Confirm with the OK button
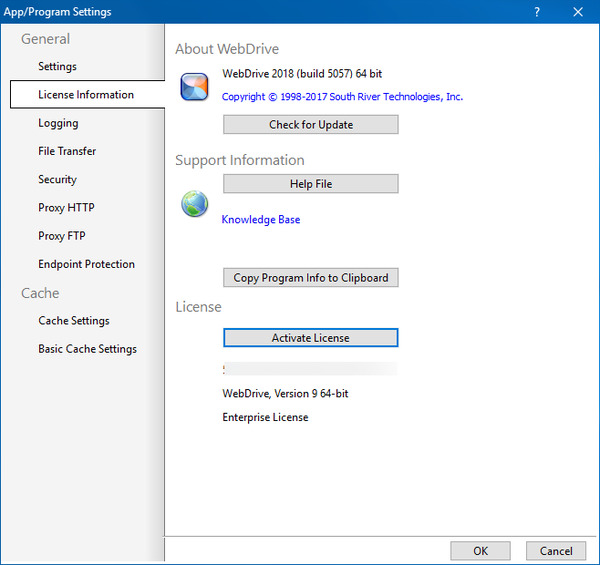Screen dimensions: 600x565 pyautogui.click(x=480, y=551)
